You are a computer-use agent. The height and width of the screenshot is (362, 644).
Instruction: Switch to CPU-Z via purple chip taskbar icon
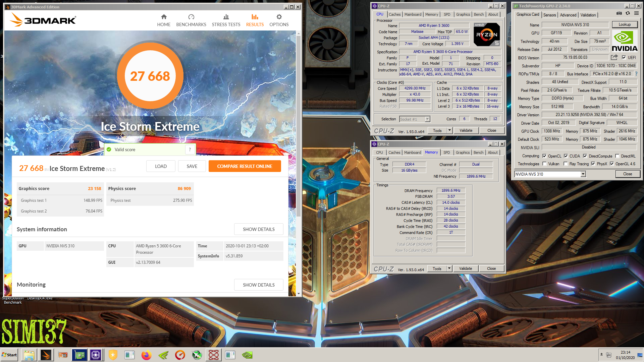pos(96,355)
